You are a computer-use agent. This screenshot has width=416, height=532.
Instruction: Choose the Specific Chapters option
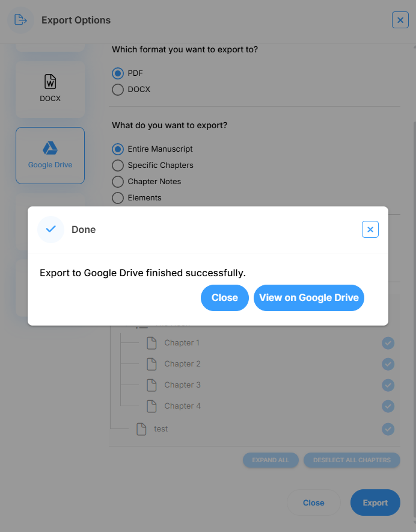click(118, 165)
